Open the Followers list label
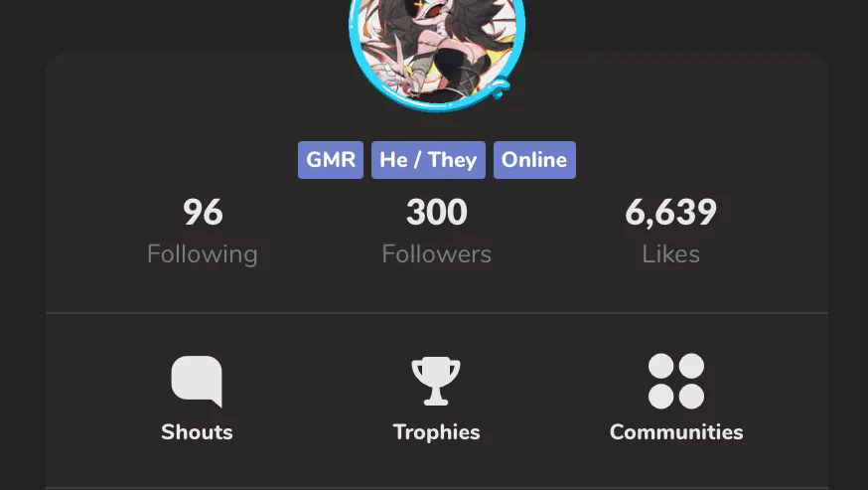This screenshot has width=868, height=490. 437,254
